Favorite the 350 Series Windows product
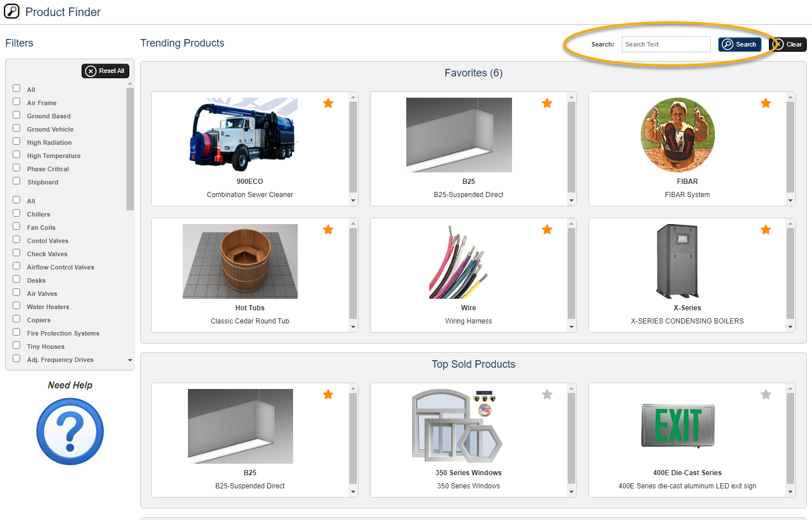Viewport: 812px width, 520px height. [x=547, y=395]
